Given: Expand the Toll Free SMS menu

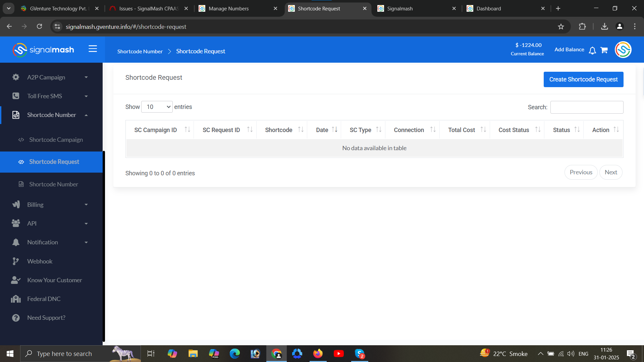Looking at the screenshot, I should tap(86, 96).
